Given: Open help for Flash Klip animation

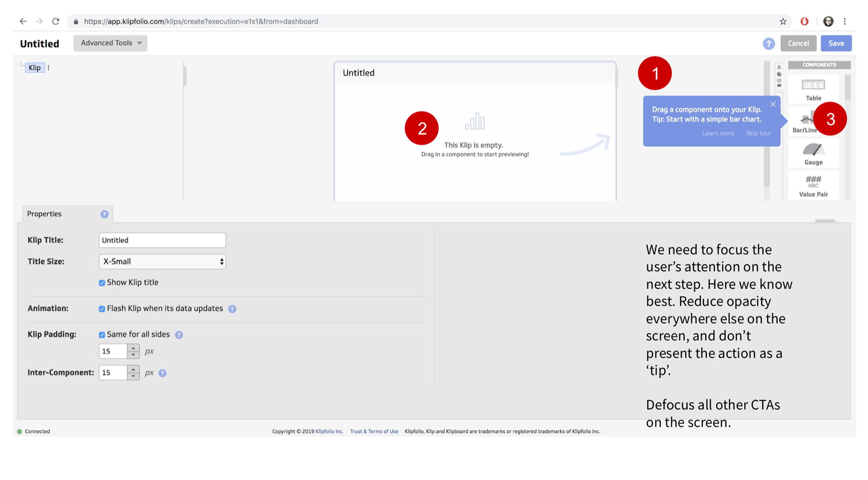Looking at the screenshot, I should [x=232, y=309].
